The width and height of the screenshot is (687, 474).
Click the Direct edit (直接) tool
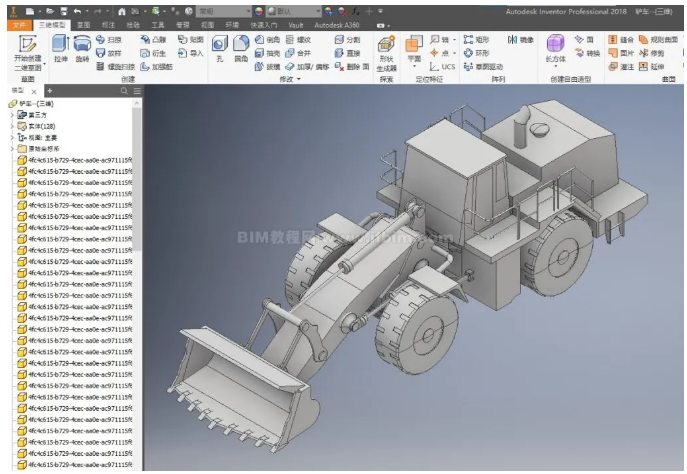click(x=347, y=53)
